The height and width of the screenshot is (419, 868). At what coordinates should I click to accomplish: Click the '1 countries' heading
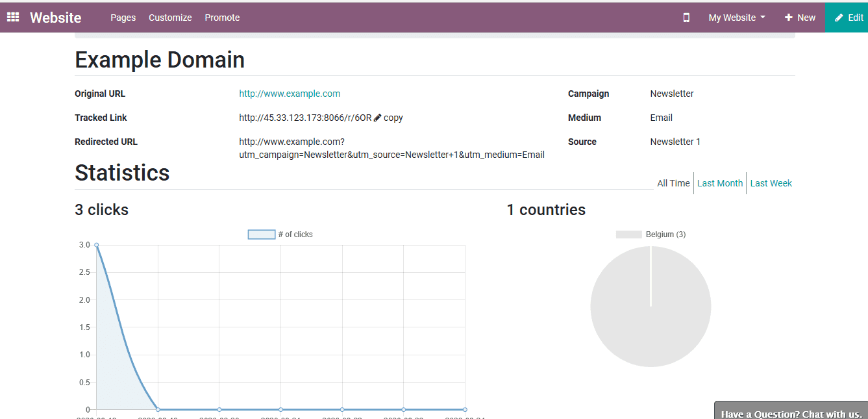coord(546,210)
